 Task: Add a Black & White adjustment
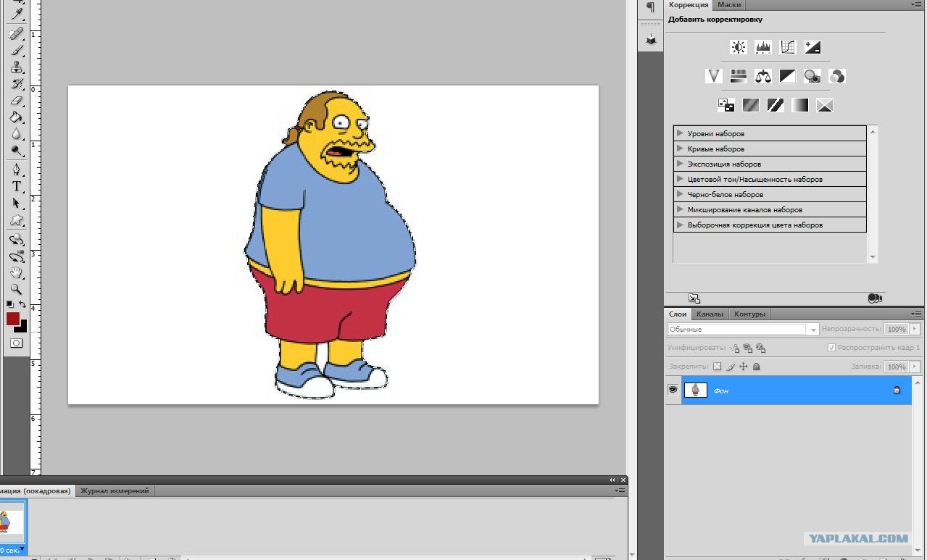[x=788, y=76]
